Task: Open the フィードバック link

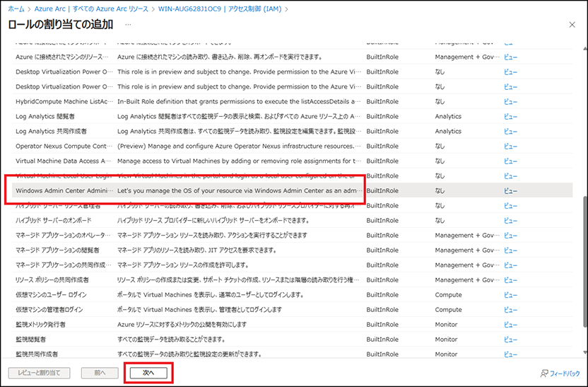Action: pyautogui.click(x=565, y=374)
